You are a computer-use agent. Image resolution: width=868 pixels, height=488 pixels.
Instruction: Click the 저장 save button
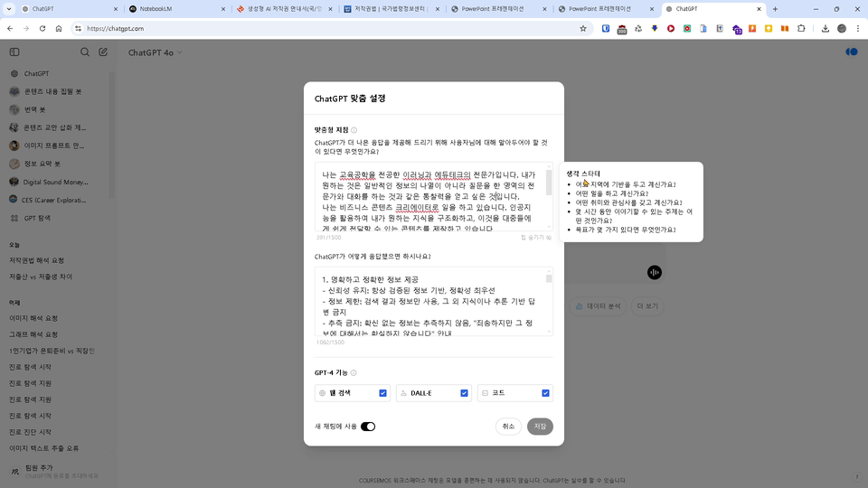pyautogui.click(x=540, y=427)
